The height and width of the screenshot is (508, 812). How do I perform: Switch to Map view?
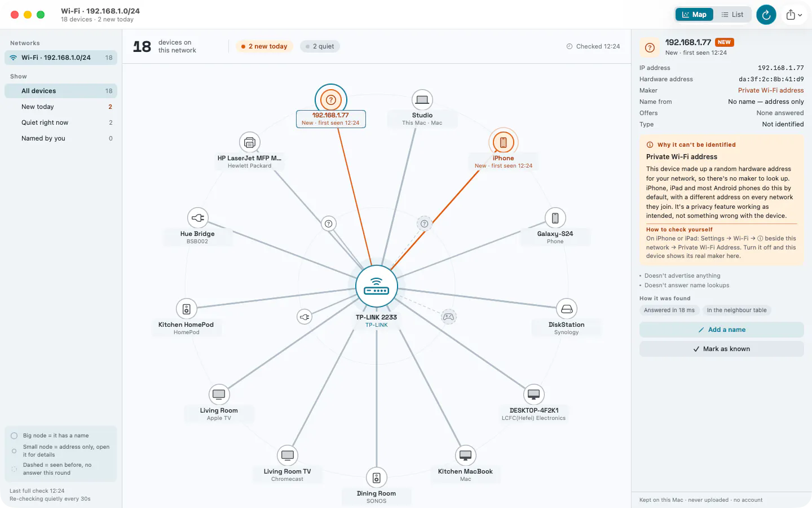(694, 15)
